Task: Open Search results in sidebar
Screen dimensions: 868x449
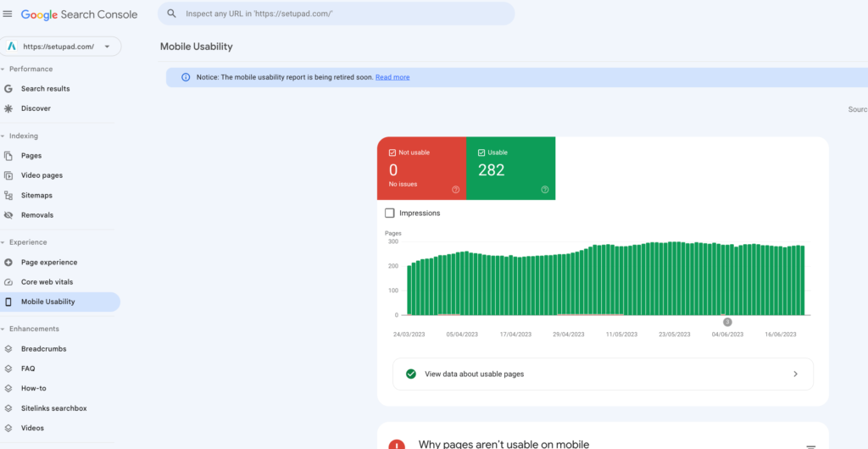Action: click(x=45, y=89)
